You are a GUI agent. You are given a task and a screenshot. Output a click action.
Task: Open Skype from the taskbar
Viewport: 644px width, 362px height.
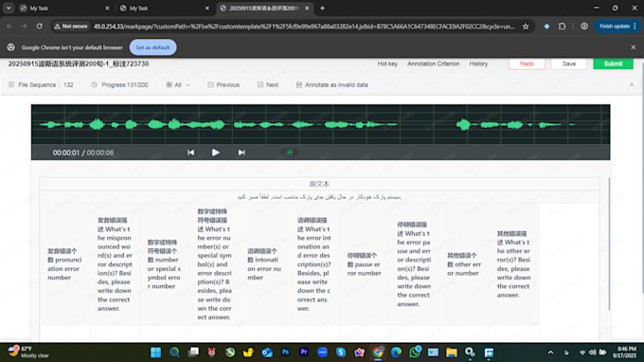pyautogui.click(x=341, y=353)
